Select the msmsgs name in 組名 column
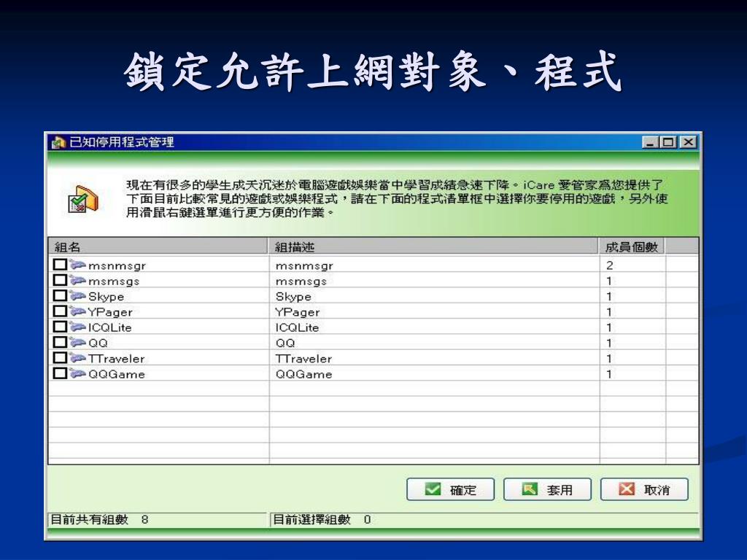Screen dimensions: 747x560 click(114, 281)
